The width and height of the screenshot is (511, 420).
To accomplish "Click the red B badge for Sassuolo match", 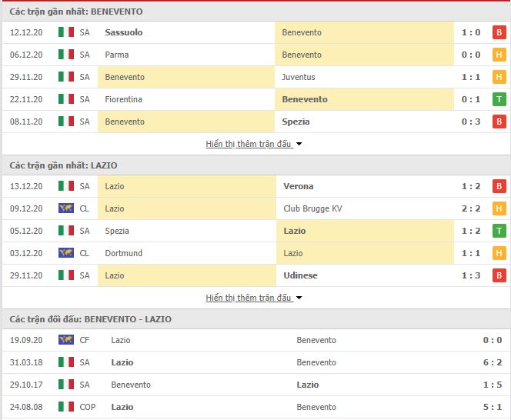I will pyautogui.click(x=499, y=32).
